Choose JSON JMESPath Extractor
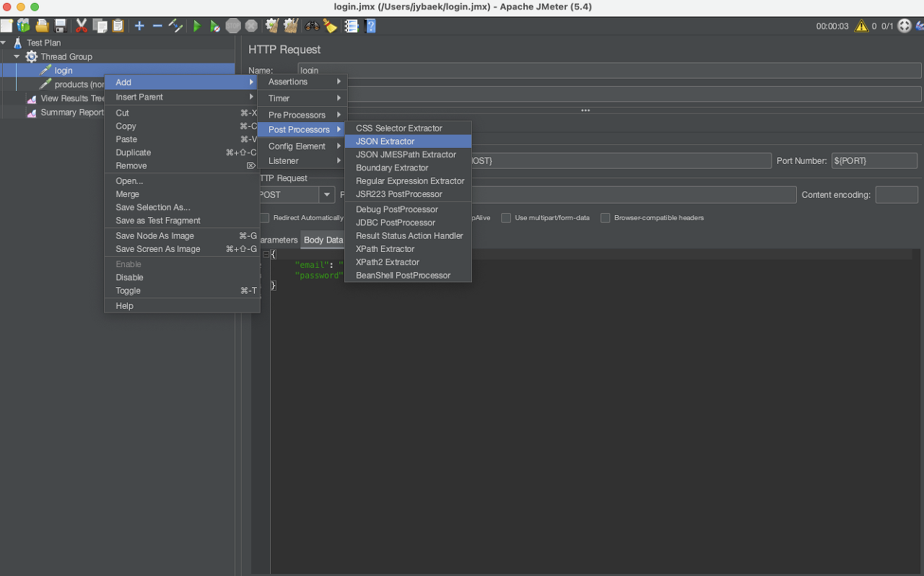The image size is (924, 576). (408, 154)
